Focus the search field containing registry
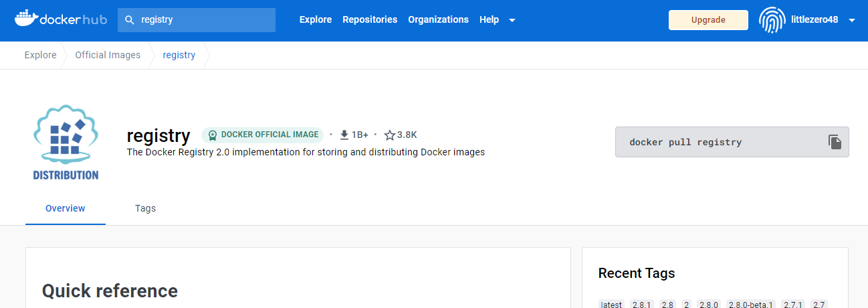The width and height of the screenshot is (868, 308). 197,20
